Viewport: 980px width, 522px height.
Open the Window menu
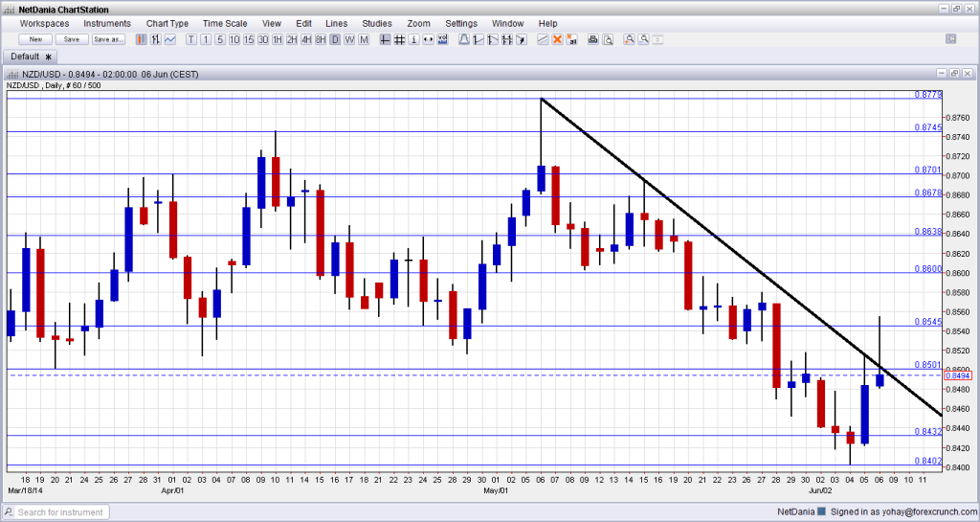[x=507, y=24]
